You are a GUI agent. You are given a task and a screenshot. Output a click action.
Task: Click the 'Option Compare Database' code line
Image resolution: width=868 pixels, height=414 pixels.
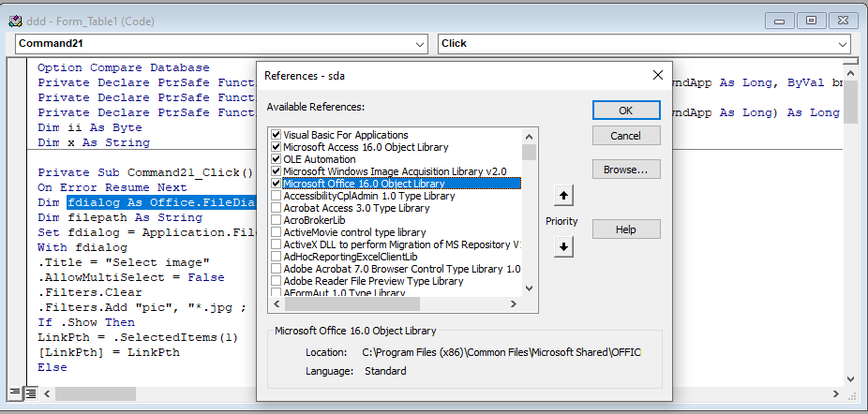click(x=124, y=67)
